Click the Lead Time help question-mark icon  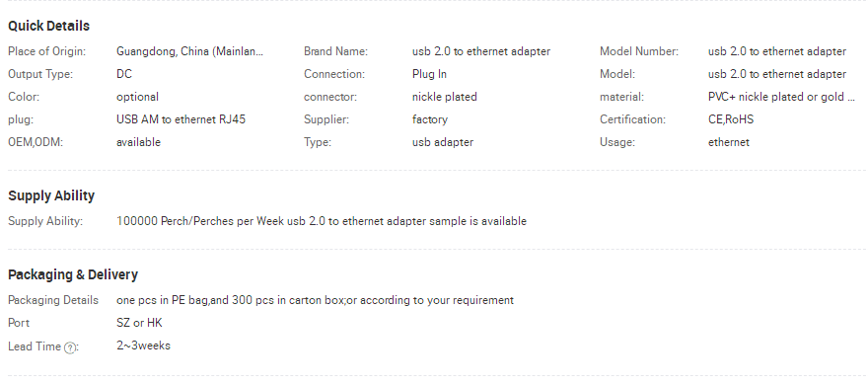[70, 348]
